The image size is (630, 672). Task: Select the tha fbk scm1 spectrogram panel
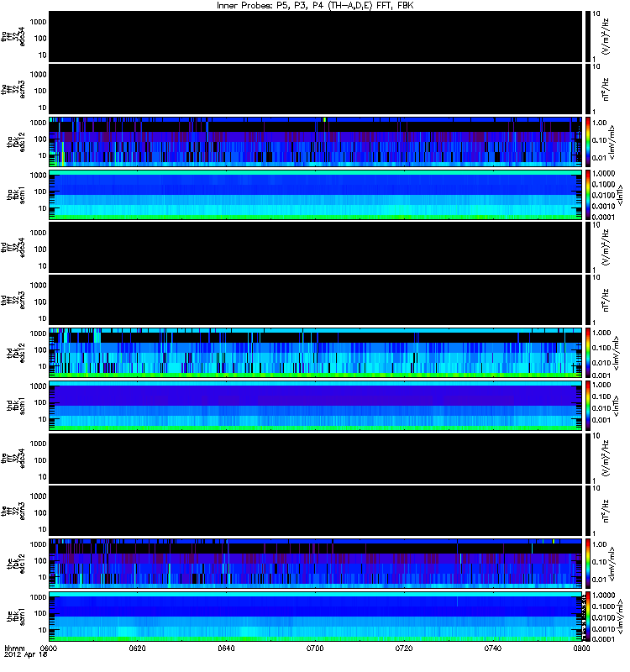[x=316, y=195]
